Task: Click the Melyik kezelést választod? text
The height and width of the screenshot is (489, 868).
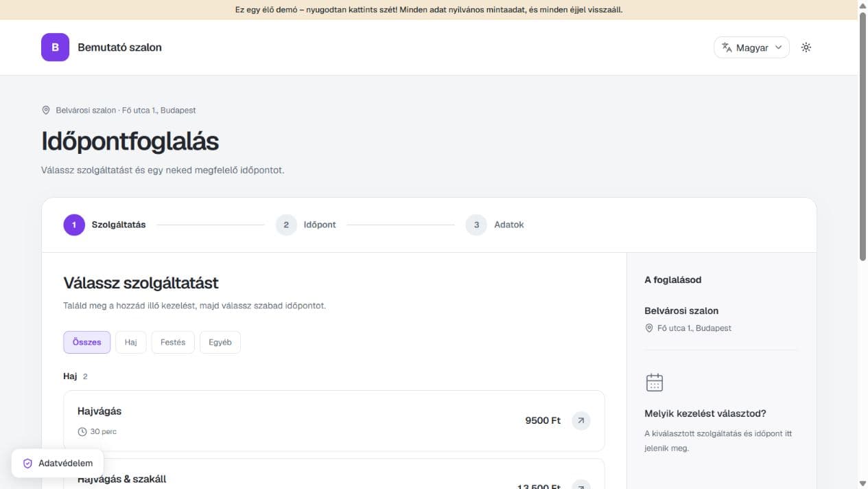Action: 705,413
